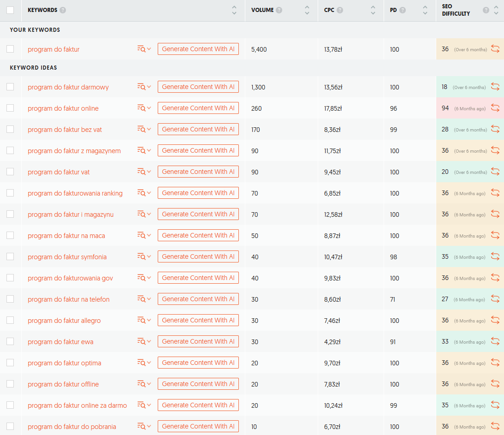
Task: Refresh SEO difficulty for 'program do faktur symfonia'
Action: coord(495,256)
